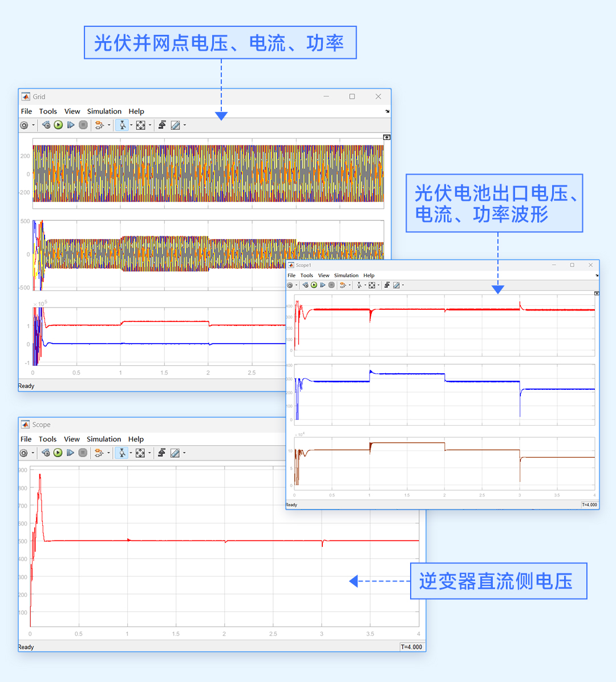
Task: Click Step Forward in Grid window toolbar
Action: [x=70, y=125]
